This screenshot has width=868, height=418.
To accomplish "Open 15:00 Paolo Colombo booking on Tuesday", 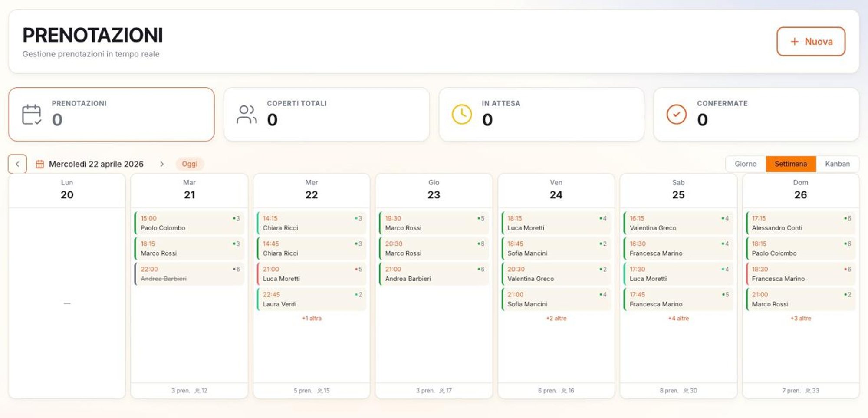I will point(189,223).
